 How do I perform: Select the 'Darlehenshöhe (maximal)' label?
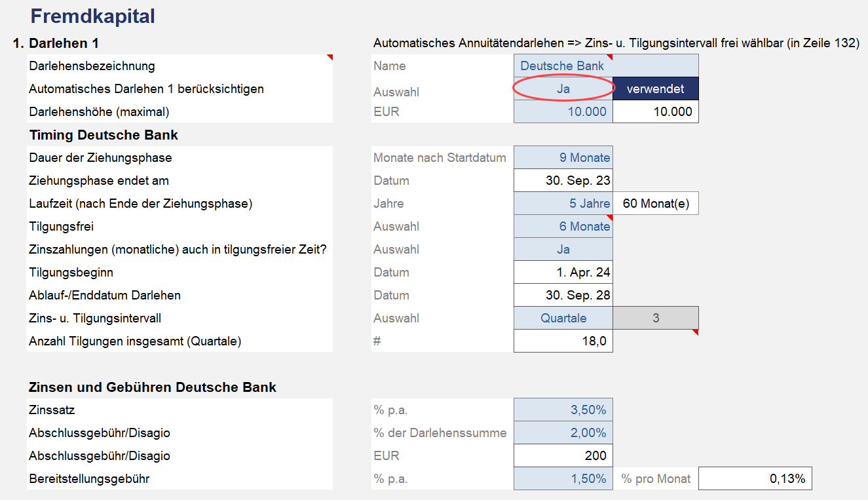tap(179, 111)
